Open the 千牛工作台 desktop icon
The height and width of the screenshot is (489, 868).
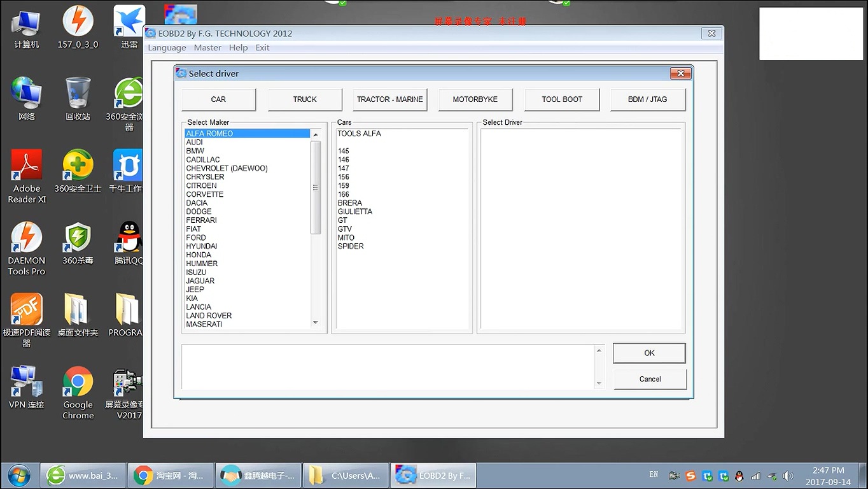pyautogui.click(x=126, y=171)
